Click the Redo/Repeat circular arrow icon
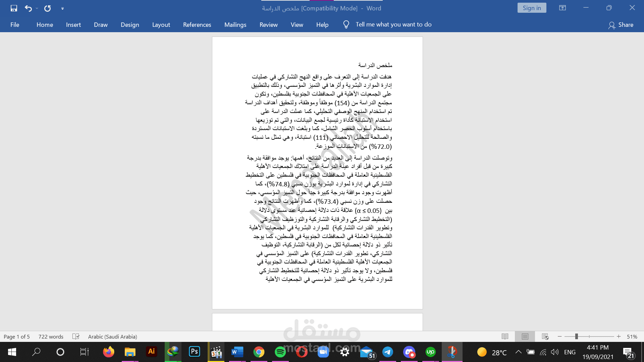This screenshot has height=362, width=644. click(48, 8)
